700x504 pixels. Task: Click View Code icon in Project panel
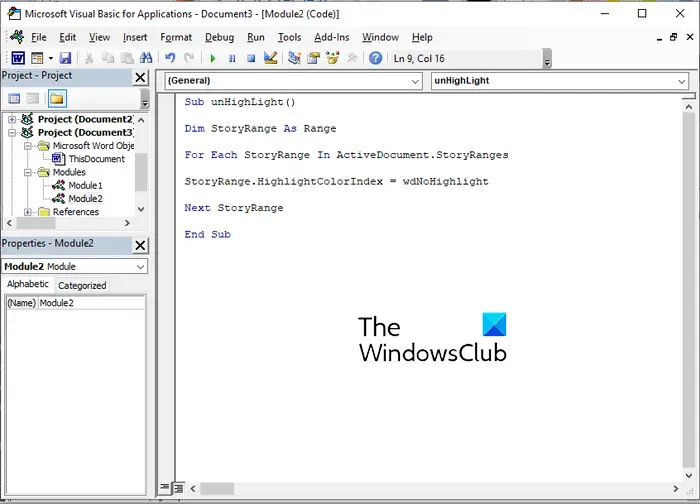point(14,99)
